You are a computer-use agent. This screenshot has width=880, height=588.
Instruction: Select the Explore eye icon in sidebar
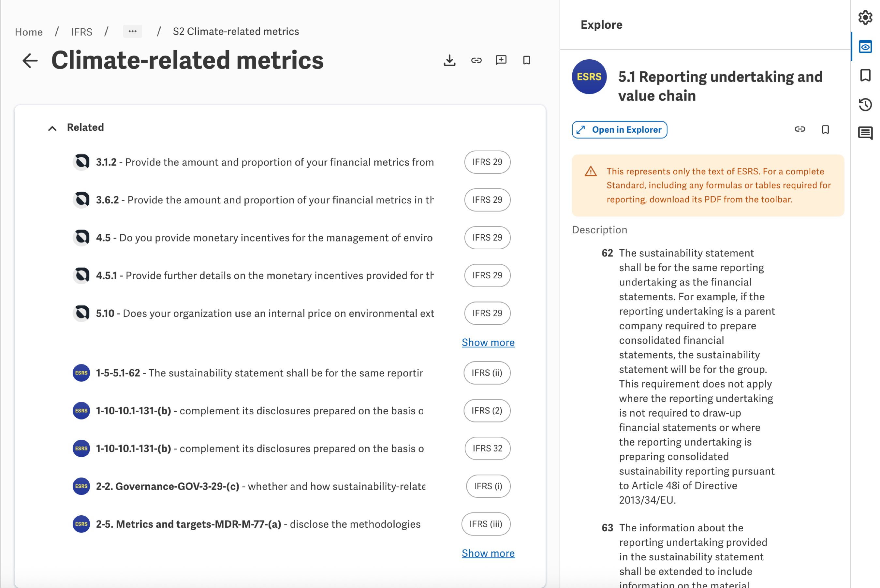[x=865, y=47]
